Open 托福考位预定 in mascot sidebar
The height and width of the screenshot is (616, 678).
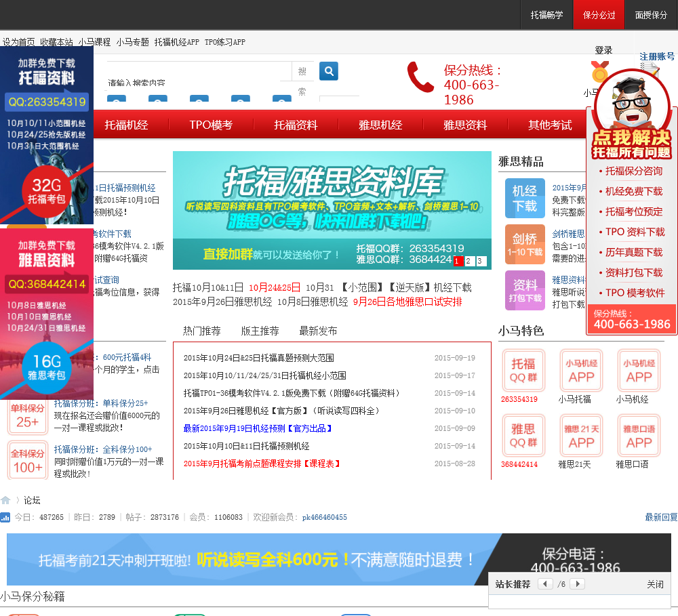(634, 212)
